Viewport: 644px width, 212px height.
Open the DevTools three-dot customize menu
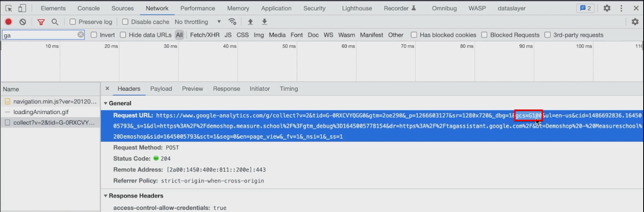point(621,8)
